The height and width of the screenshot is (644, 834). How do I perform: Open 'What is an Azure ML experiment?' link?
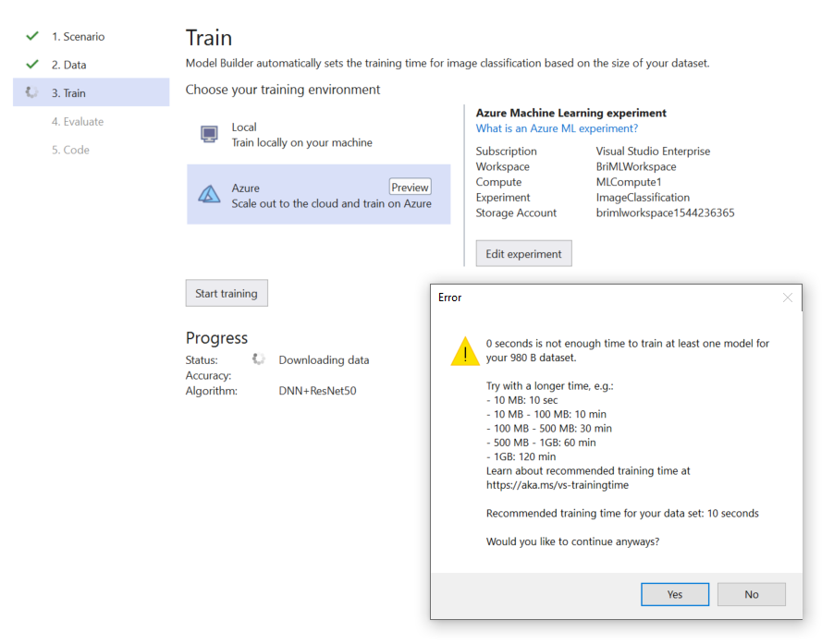tap(557, 128)
